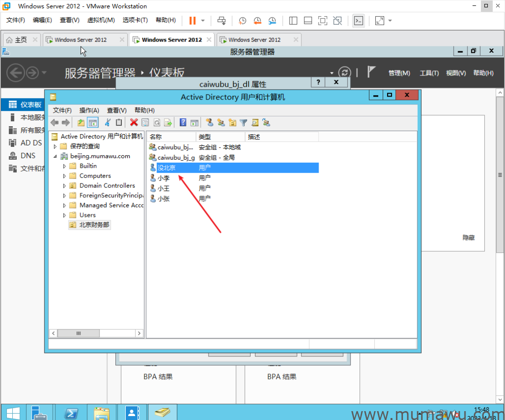Click send Ctrl+Alt+Del VMware icon
Image resolution: width=505 pixels, height=420 pixels.
click(x=221, y=21)
